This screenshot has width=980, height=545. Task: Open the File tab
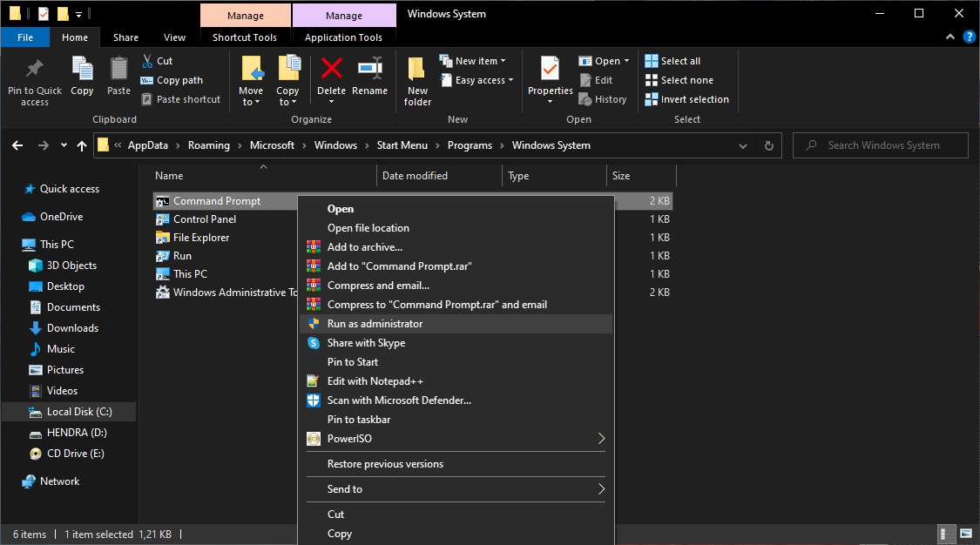(x=25, y=37)
